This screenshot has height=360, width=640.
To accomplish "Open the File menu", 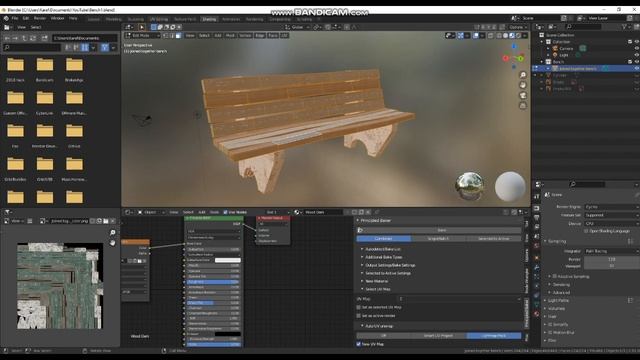I will 15,18.
